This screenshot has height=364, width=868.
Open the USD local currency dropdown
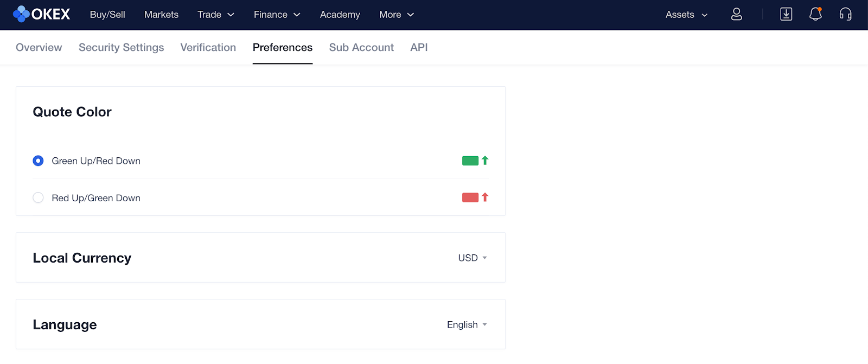tap(472, 258)
